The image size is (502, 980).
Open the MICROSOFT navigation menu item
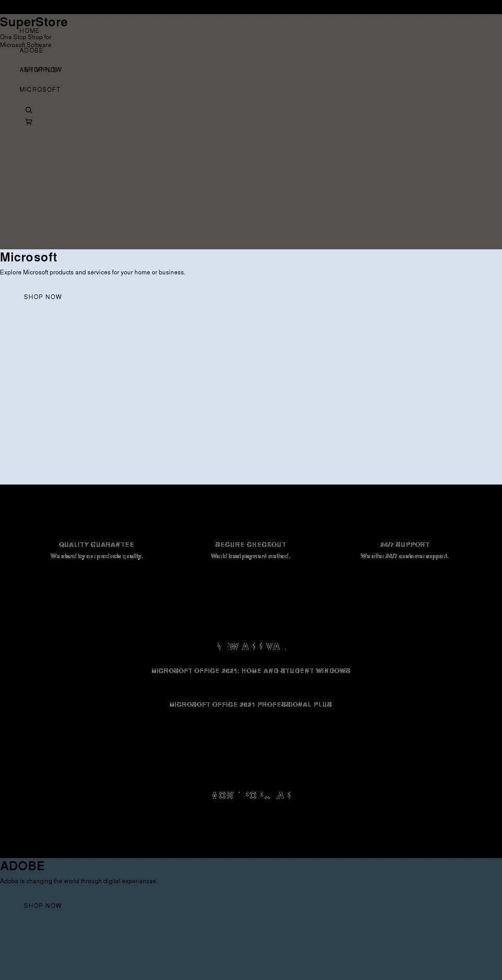(40, 90)
